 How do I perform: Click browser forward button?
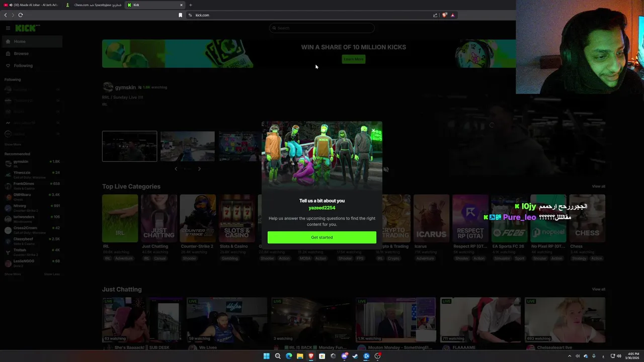coord(13,15)
